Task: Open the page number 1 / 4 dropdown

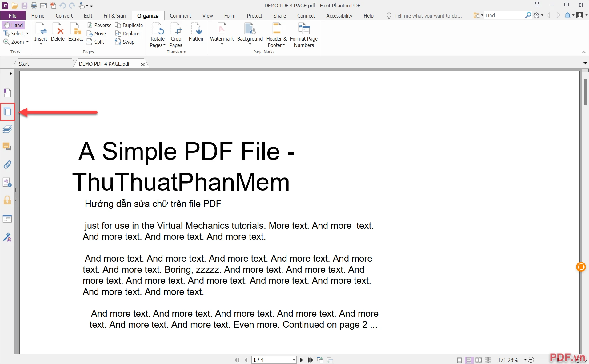Action: click(294, 360)
